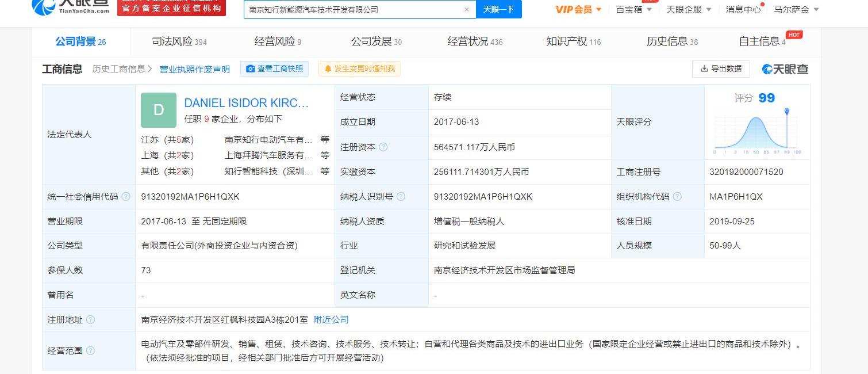Open DANIEL ISIDOR KIRC... representative link

point(247,103)
